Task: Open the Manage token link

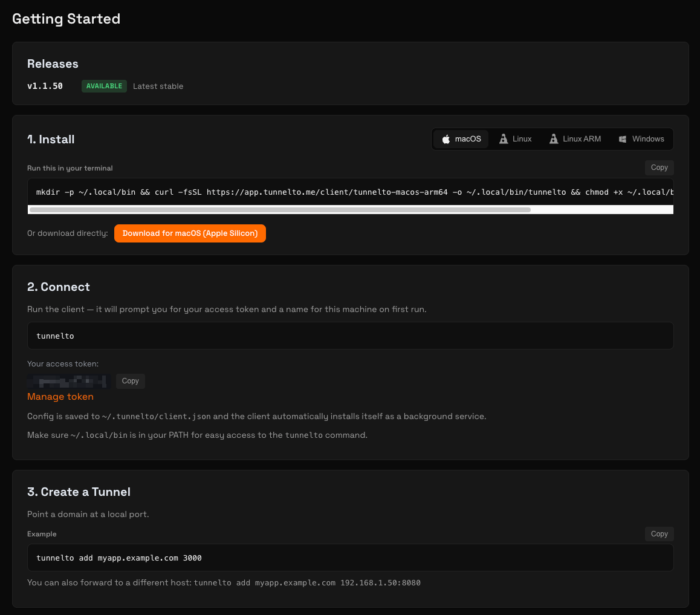Action: click(x=60, y=396)
